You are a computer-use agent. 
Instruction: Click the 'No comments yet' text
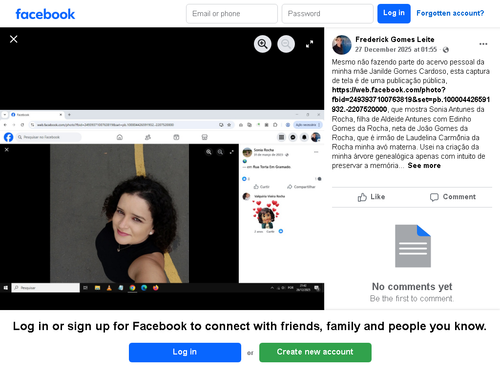click(x=412, y=287)
